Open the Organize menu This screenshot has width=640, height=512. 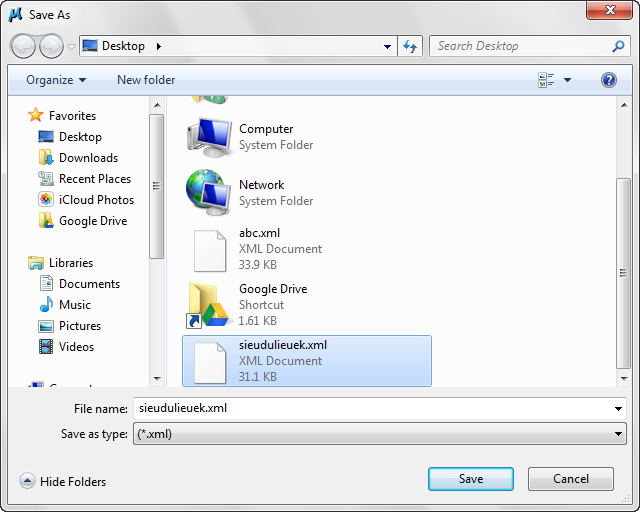tap(56, 80)
